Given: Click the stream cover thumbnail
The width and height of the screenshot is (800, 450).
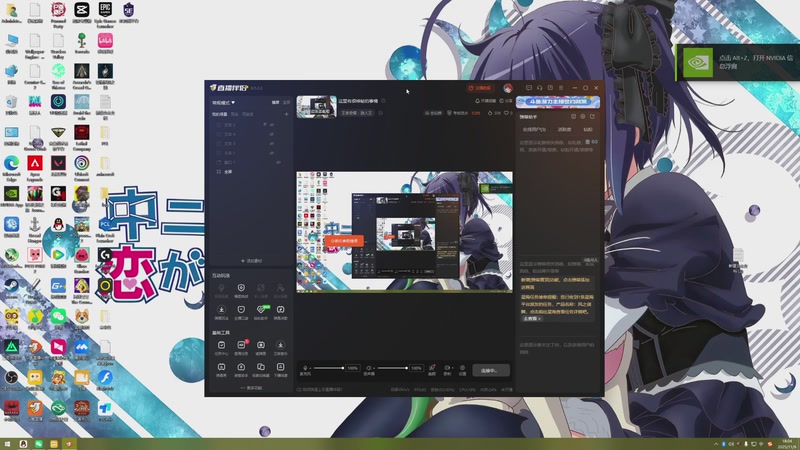Looking at the screenshot, I should [316, 107].
